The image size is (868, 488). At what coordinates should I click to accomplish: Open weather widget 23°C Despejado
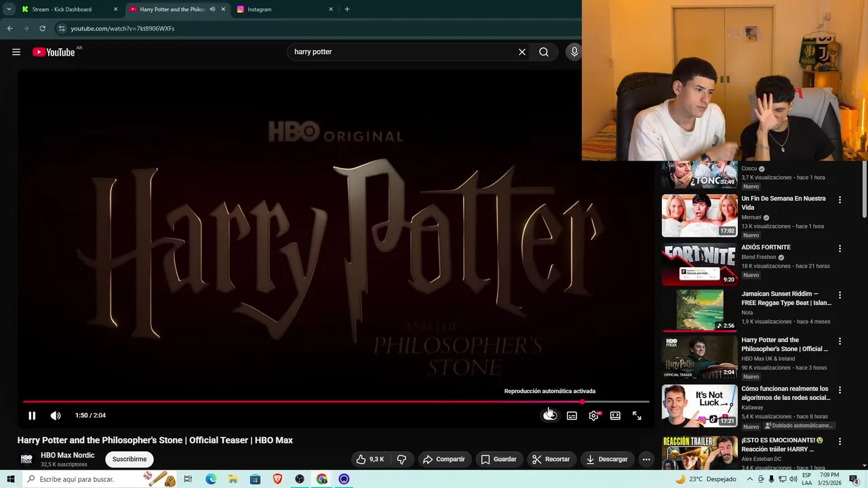coord(705,479)
